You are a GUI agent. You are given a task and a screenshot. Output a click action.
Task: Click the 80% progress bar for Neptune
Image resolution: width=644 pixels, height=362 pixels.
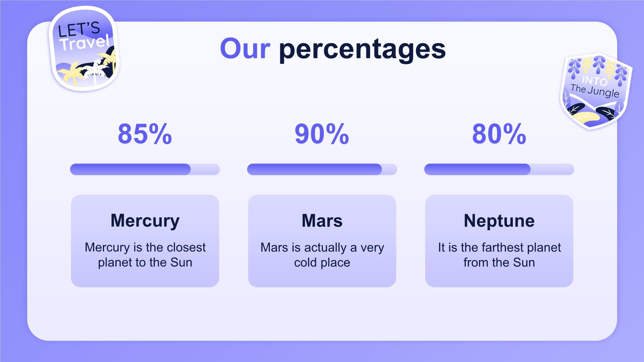pos(499,169)
